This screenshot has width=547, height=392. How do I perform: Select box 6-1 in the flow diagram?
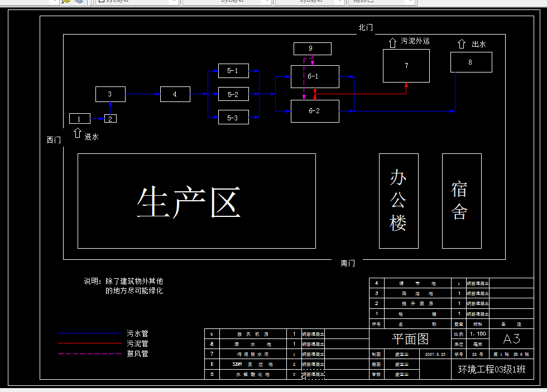point(314,76)
